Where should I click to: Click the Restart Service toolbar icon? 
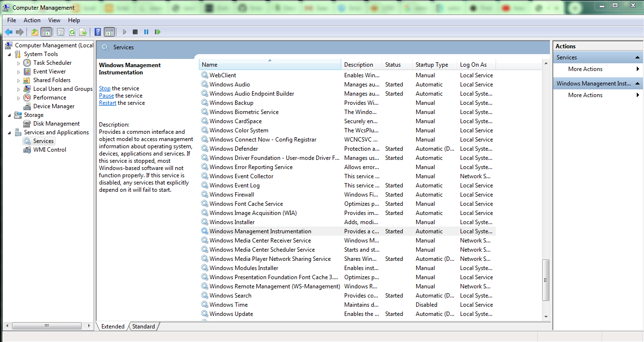(157, 32)
